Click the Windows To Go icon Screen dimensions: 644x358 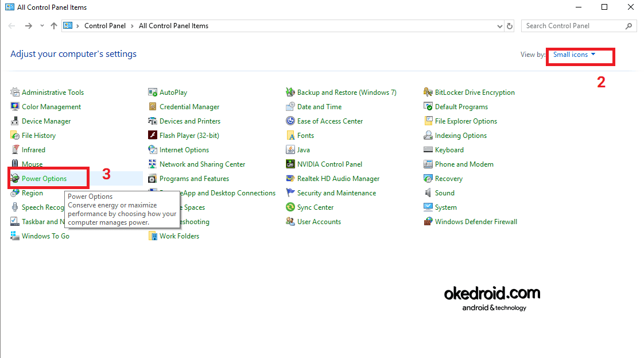(15, 236)
